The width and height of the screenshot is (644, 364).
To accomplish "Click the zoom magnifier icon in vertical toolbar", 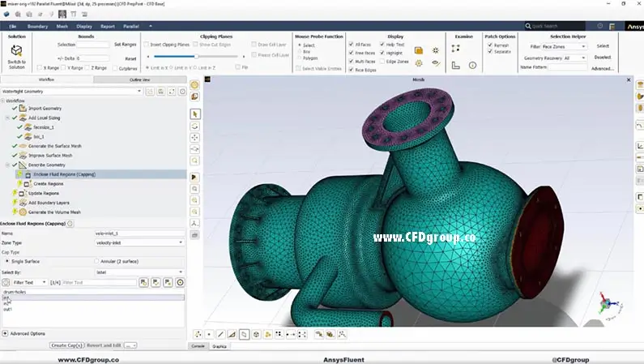I will (x=195, y=161).
